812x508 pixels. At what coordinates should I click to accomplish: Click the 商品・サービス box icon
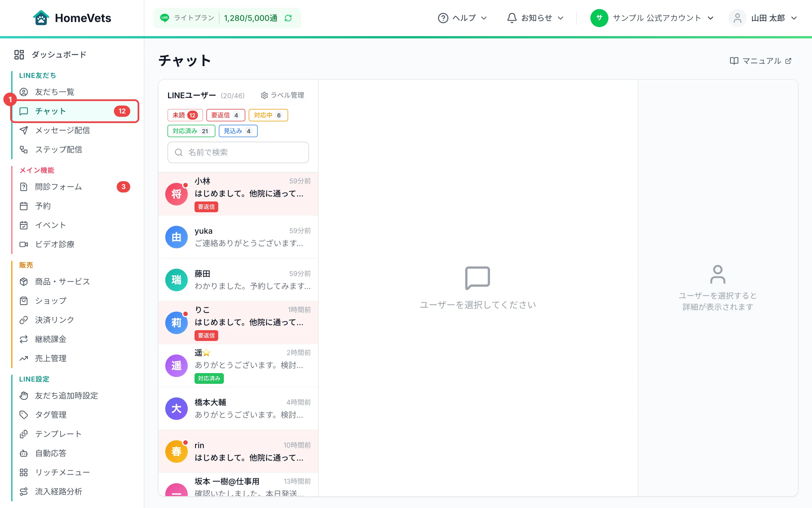click(x=23, y=282)
